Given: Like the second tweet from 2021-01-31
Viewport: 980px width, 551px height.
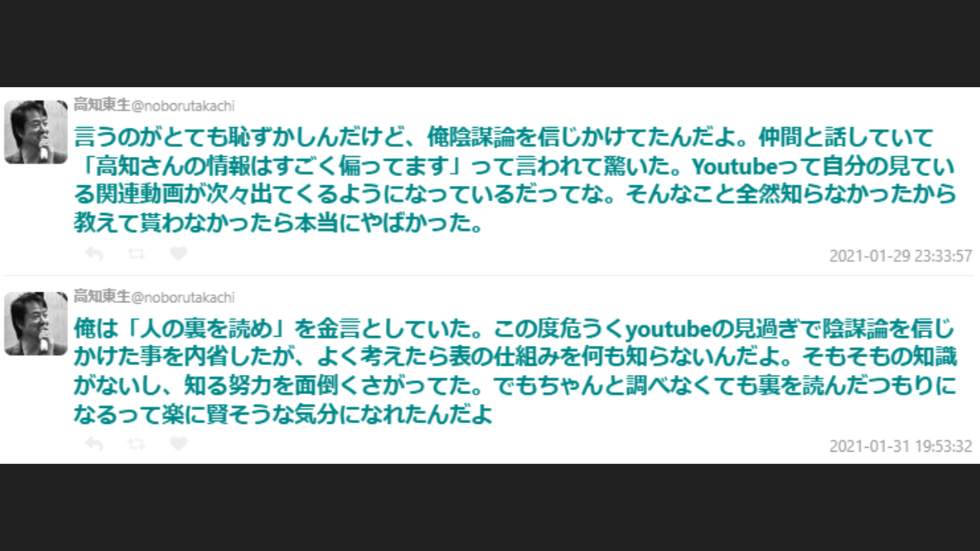Looking at the screenshot, I should point(178,445).
